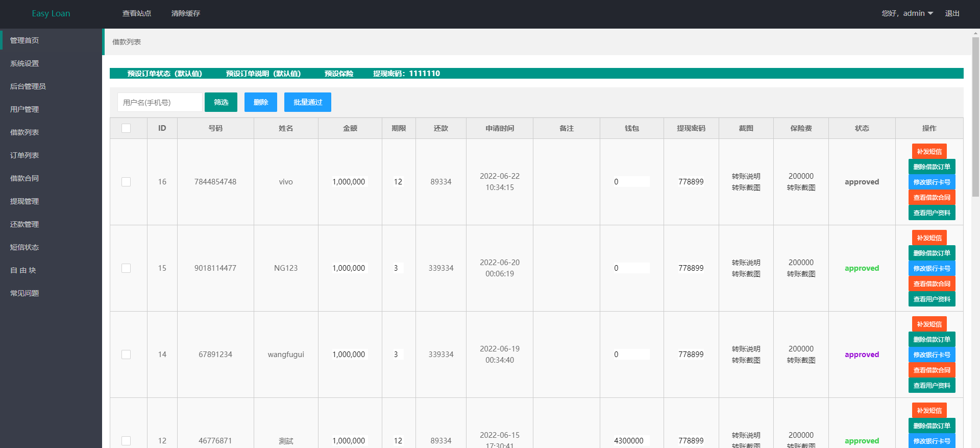Click 查看借款合同 for wangfugui's order
Screen dimensions: 980x448
(x=932, y=370)
